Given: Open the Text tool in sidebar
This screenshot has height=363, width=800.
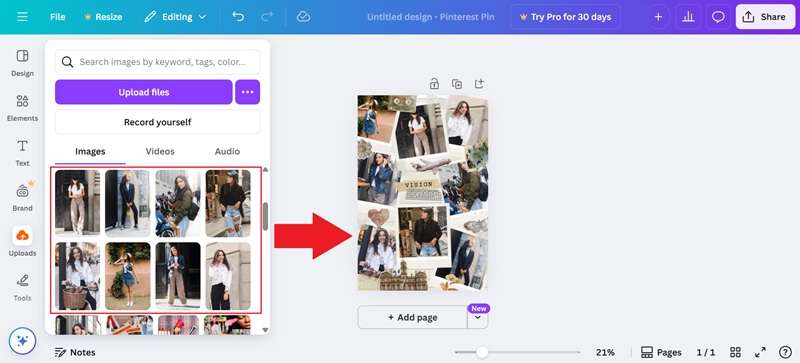Looking at the screenshot, I should pyautogui.click(x=22, y=153).
